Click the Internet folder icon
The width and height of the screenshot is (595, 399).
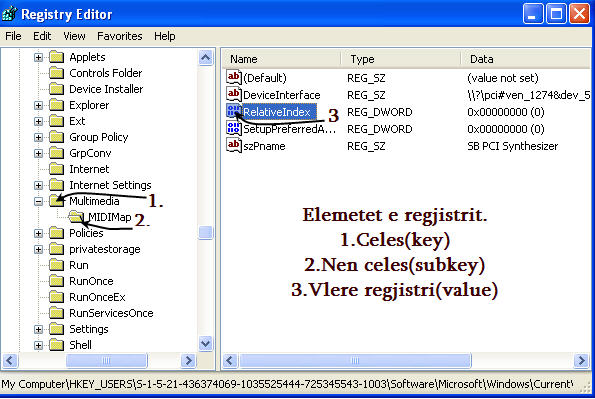point(57,169)
